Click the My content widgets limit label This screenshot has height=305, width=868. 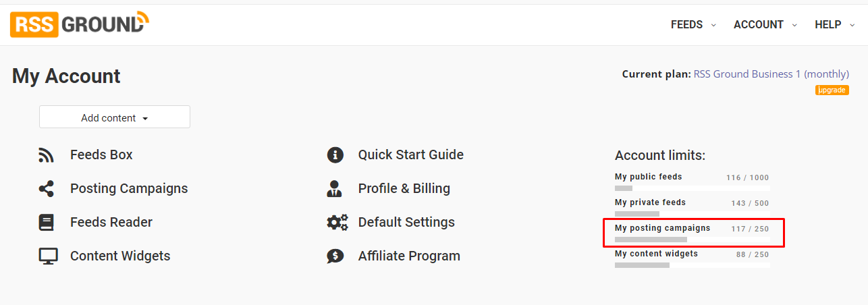click(x=656, y=254)
